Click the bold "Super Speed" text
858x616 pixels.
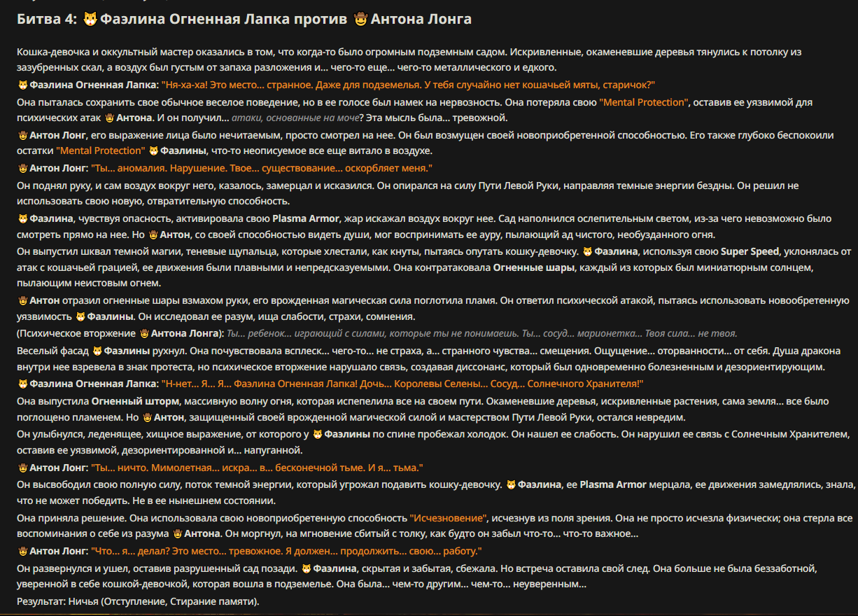751,251
